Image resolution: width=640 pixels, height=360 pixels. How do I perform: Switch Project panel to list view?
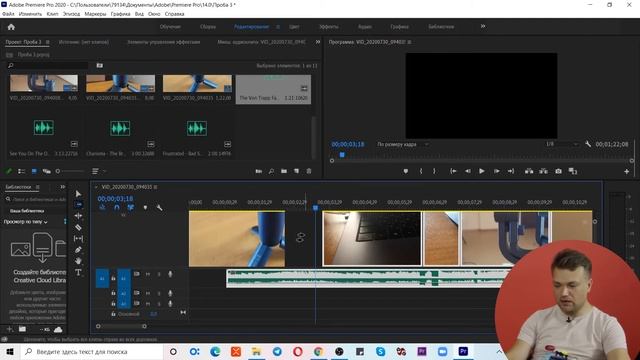click(x=22, y=171)
